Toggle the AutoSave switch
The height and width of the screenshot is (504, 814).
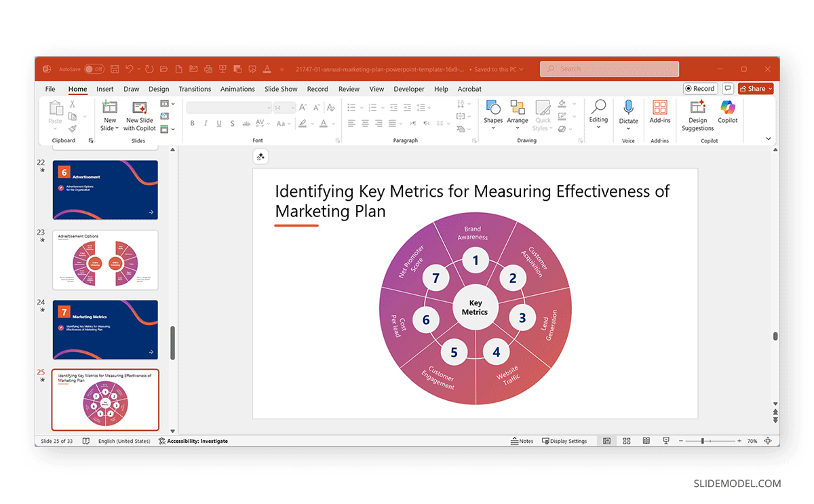[94, 69]
